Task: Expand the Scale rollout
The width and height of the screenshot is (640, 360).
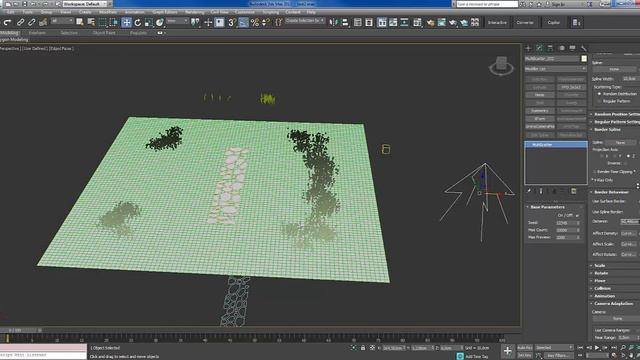Action: point(615,265)
